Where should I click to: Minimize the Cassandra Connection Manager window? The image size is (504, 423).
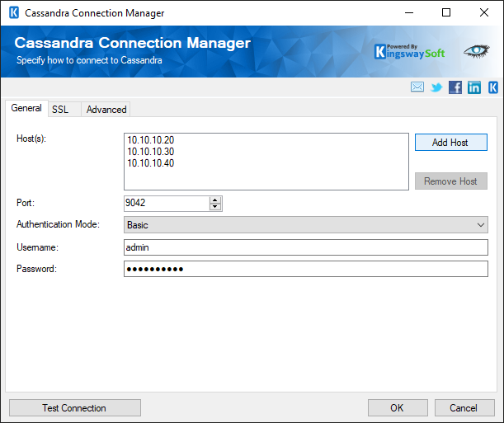[x=409, y=13]
